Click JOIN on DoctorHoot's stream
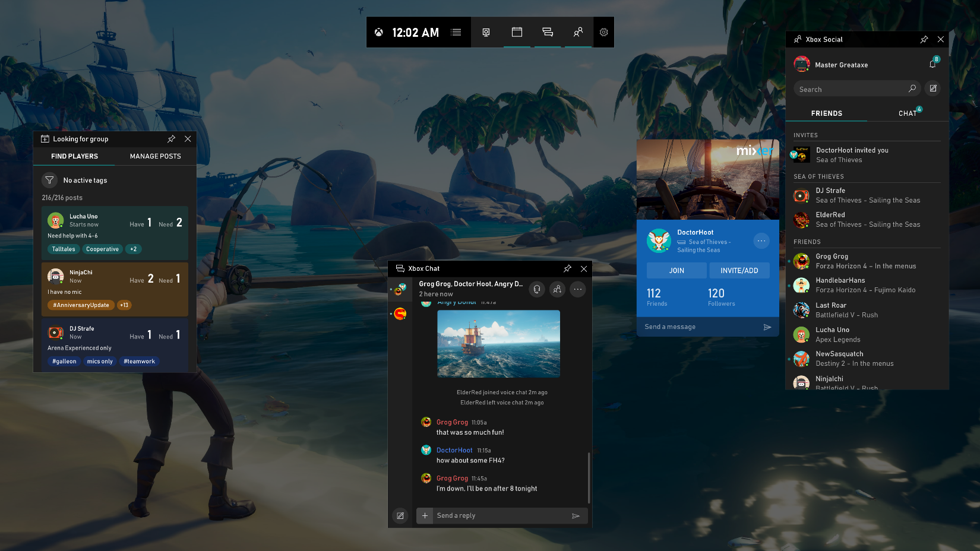The image size is (980, 551). pyautogui.click(x=676, y=270)
